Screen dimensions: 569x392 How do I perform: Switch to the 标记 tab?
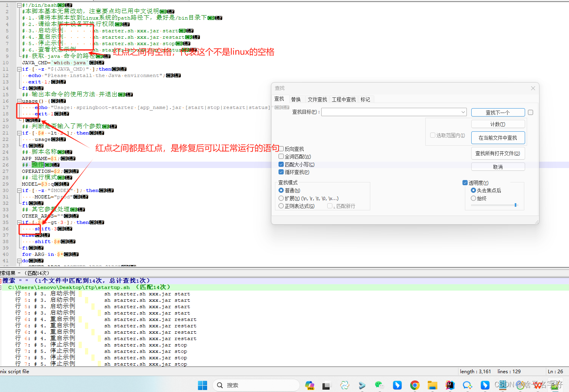click(x=366, y=99)
